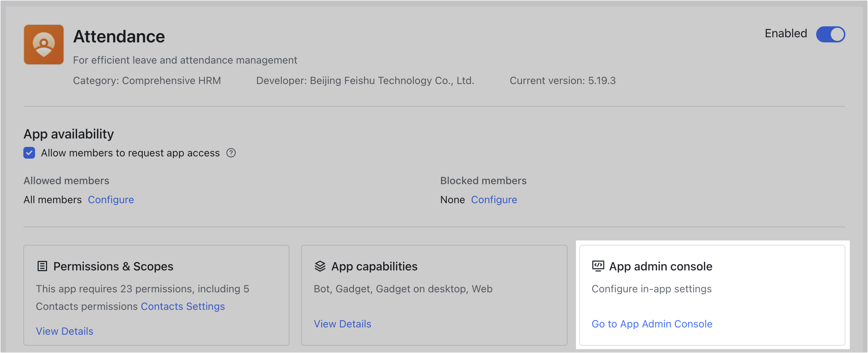Open the App capabilities card

(x=434, y=295)
